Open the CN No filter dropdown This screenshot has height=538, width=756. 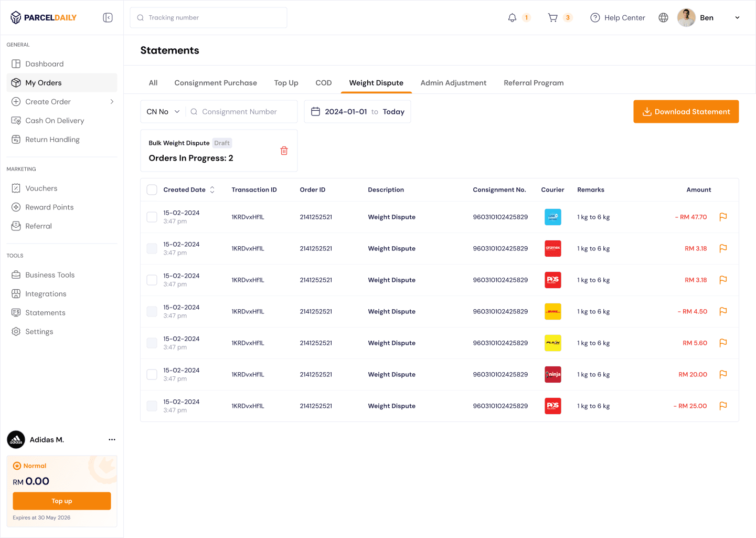tap(163, 112)
